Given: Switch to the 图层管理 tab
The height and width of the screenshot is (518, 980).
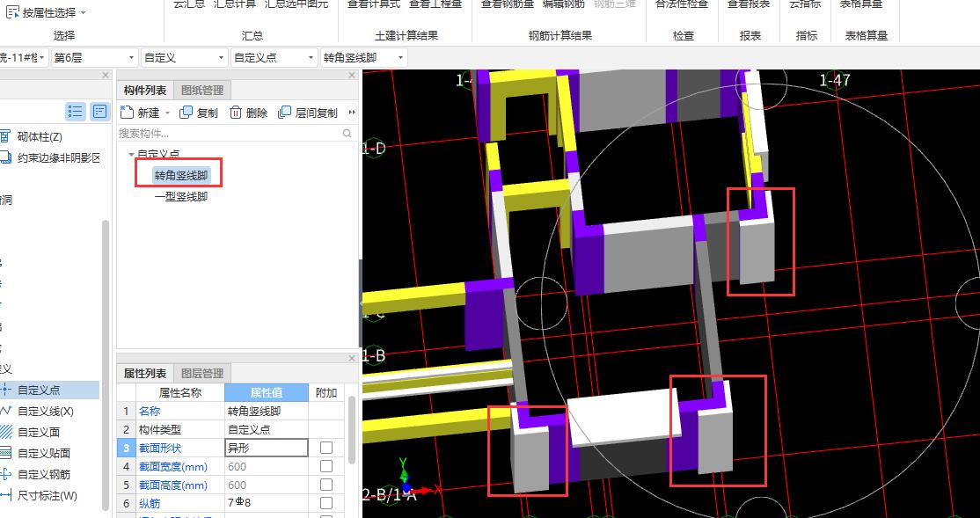Looking at the screenshot, I should (202, 373).
